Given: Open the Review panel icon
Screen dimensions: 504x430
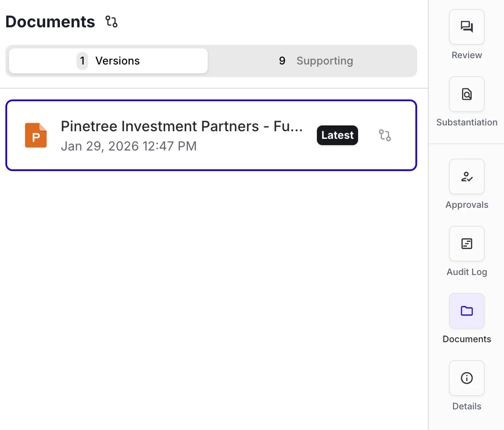Looking at the screenshot, I should click(467, 27).
